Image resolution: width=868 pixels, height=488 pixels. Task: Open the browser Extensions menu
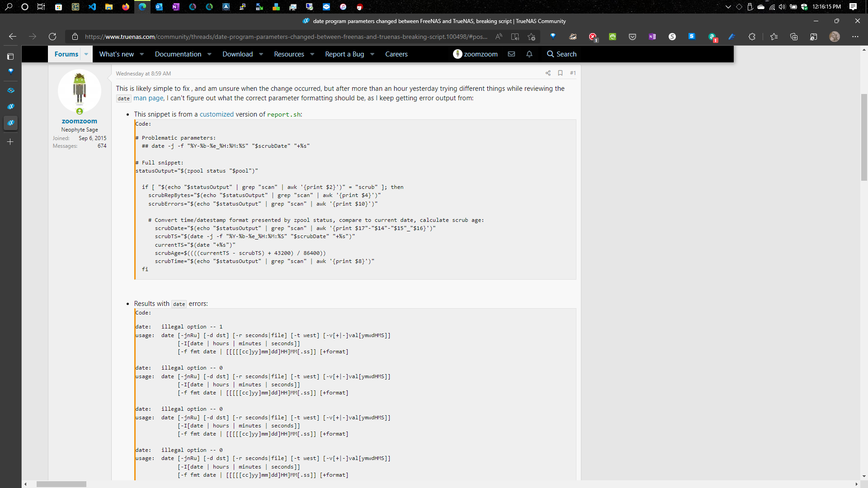click(752, 37)
